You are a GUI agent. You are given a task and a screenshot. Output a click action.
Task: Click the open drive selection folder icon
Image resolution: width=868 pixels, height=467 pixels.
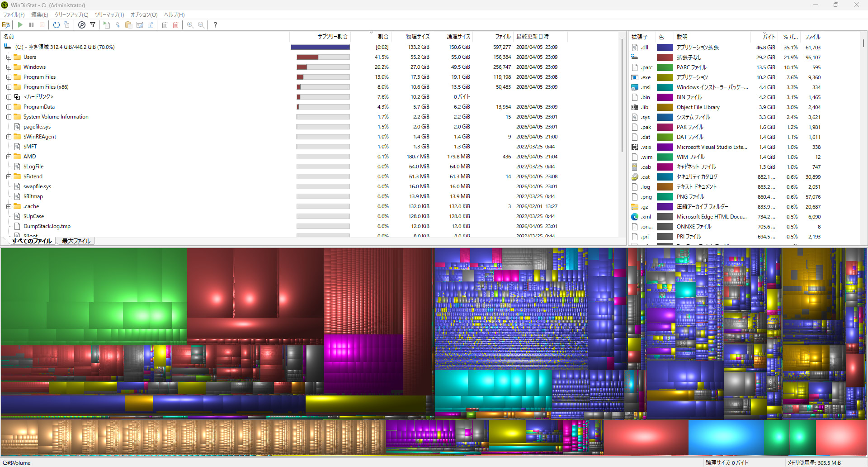(6, 25)
